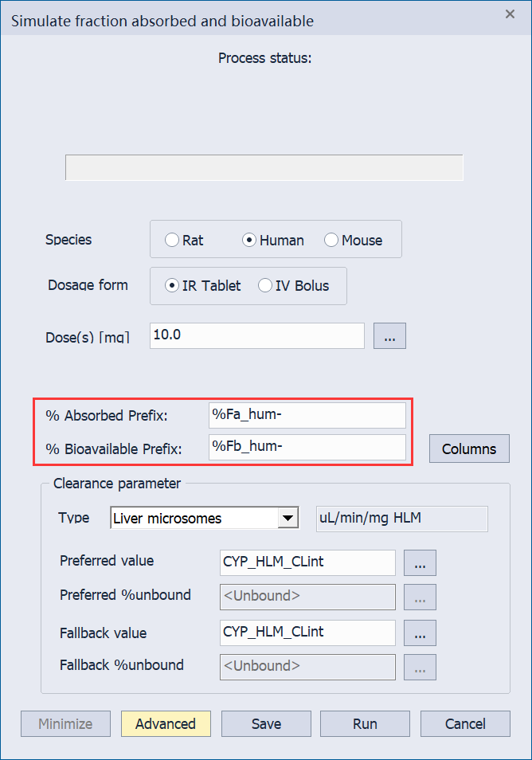The height and width of the screenshot is (760, 532).
Task: Open Advanced settings
Action: [x=166, y=723]
